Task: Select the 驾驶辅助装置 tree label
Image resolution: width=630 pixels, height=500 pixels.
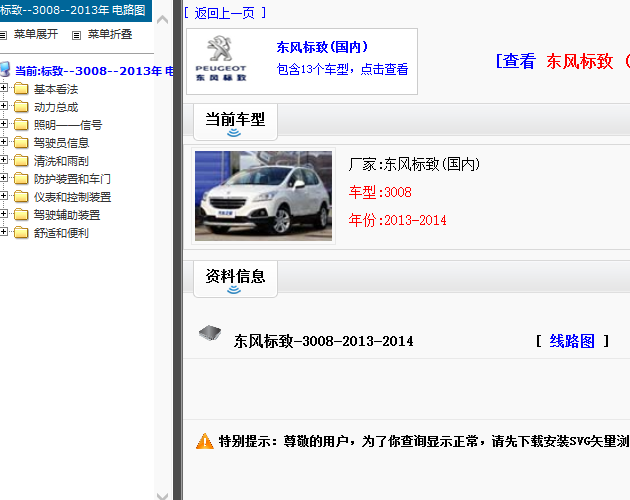Action: [67, 215]
